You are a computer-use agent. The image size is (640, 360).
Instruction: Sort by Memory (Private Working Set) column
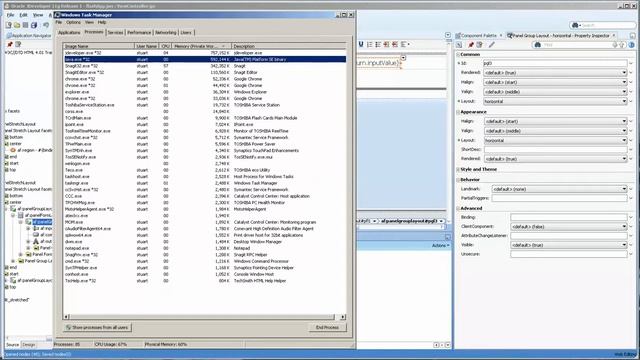[202, 46]
